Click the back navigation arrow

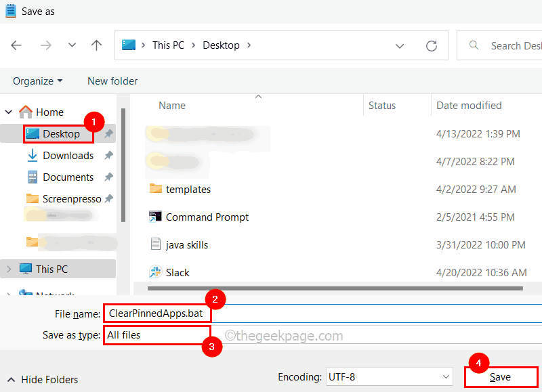[16, 45]
